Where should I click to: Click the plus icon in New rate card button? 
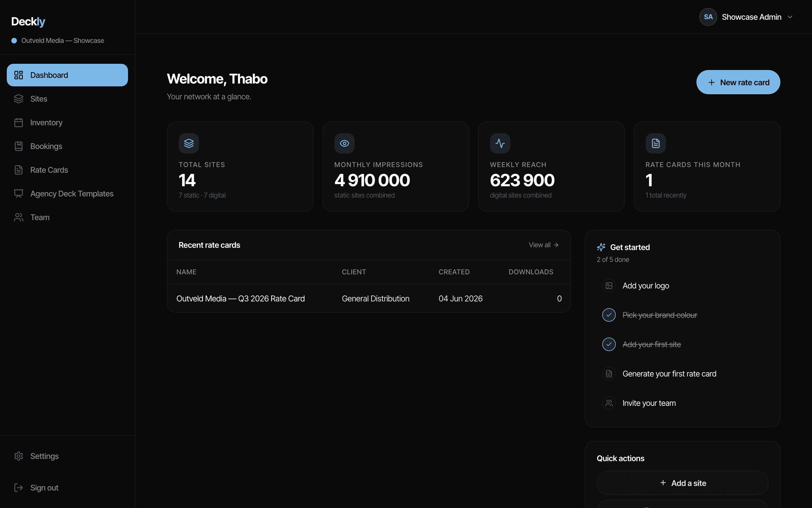tap(711, 82)
